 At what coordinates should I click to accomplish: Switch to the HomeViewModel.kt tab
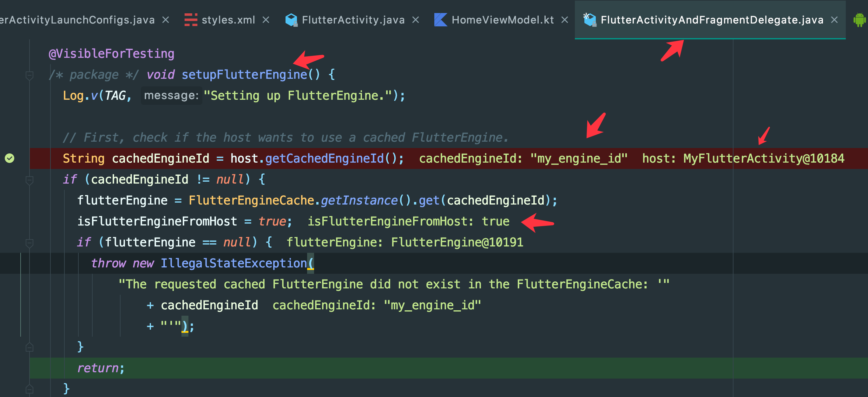[503, 20]
